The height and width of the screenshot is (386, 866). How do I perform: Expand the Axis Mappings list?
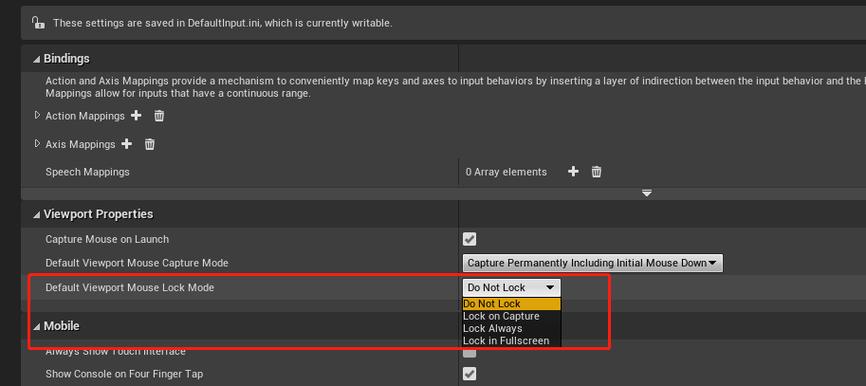38,144
